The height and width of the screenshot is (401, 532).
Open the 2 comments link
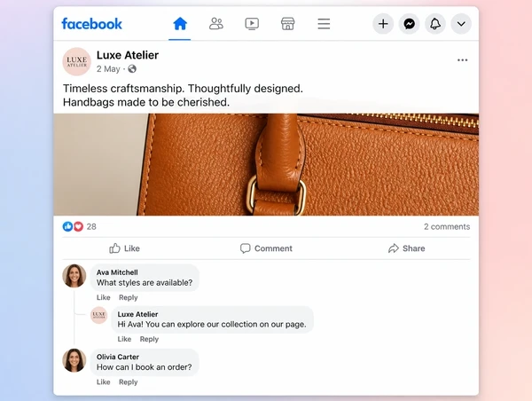click(447, 226)
